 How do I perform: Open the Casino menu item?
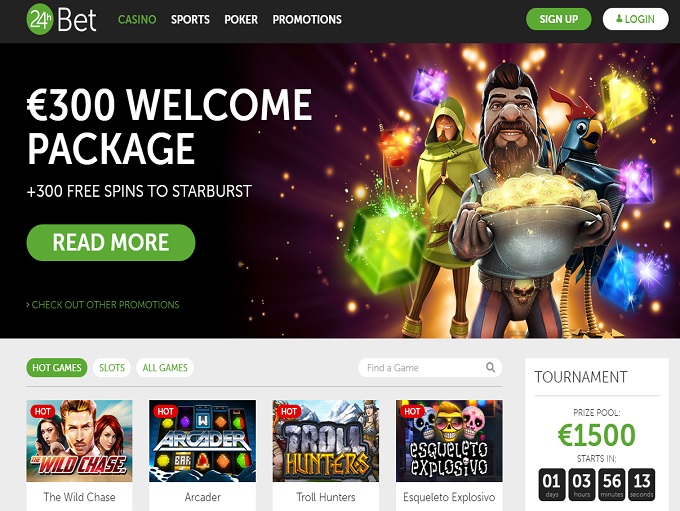point(137,20)
